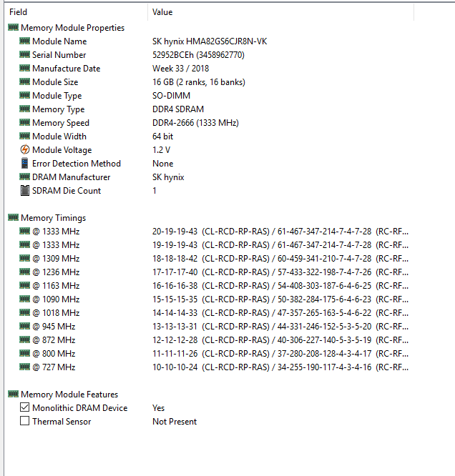The image size is (455, 476).
Task: Click the icon of the 19-19-19-43 timing row
Action: tap(24, 244)
